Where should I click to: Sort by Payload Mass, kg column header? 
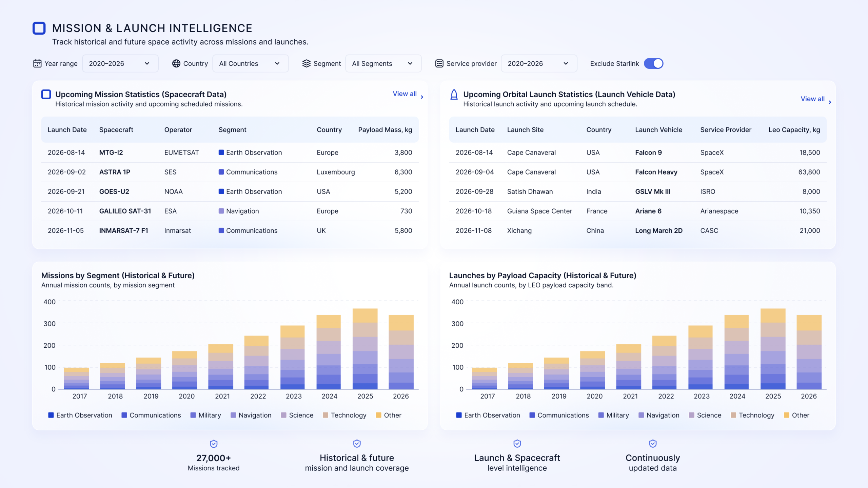(x=385, y=130)
